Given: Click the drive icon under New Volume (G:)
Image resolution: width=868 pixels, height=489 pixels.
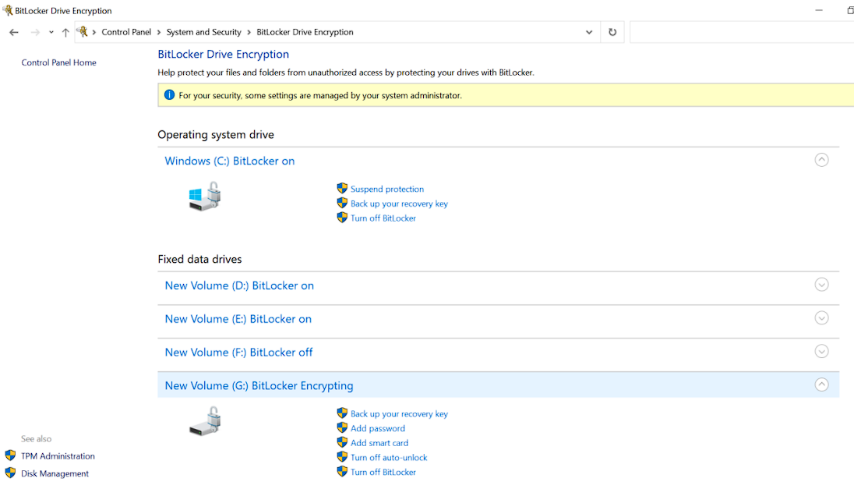Looking at the screenshot, I should click(x=204, y=420).
